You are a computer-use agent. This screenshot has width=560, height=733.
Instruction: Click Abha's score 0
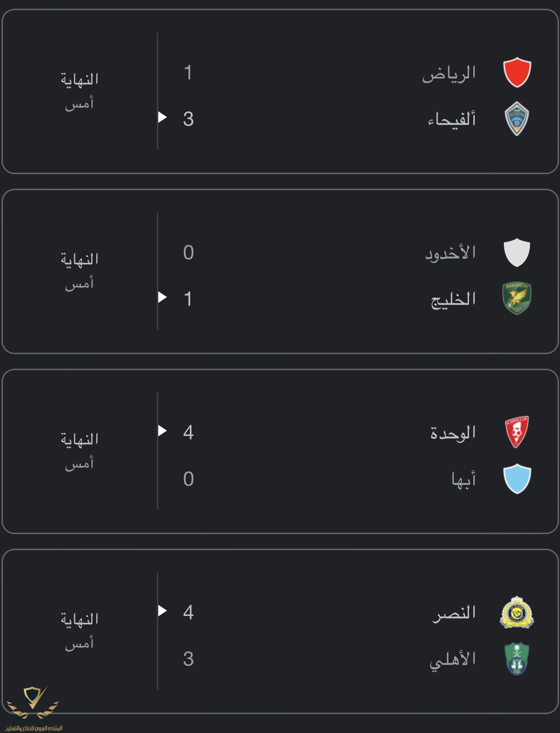pyautogui.click(x=188, y=479)
